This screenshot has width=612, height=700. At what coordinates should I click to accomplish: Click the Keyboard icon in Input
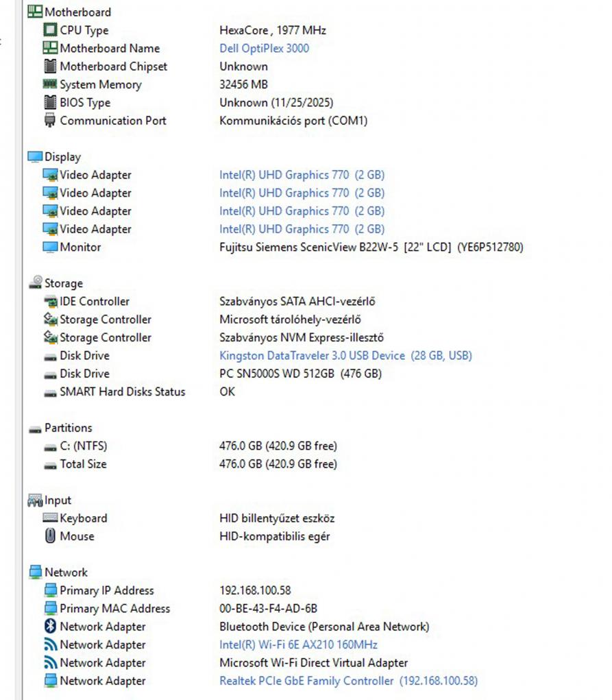[x=50, y=518]
